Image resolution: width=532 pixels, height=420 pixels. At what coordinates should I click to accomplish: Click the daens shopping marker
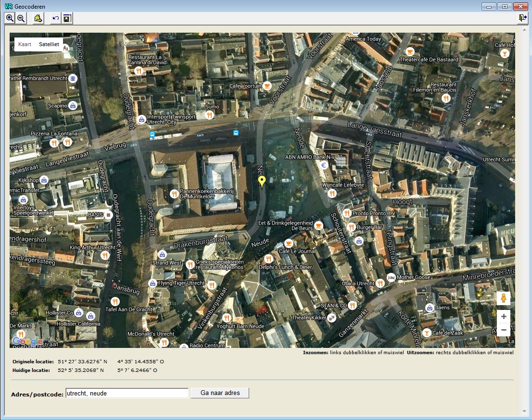(x=430, y=308)
